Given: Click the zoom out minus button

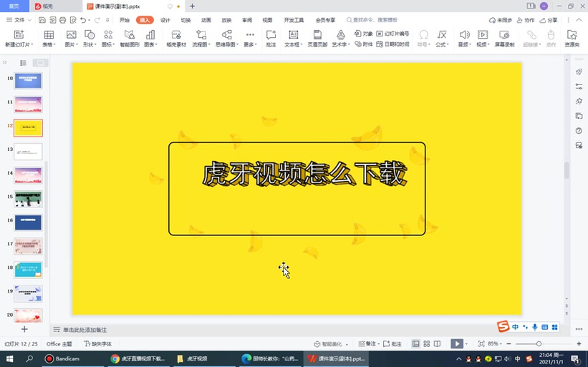Looking at the screenshot, I should 509,344.
